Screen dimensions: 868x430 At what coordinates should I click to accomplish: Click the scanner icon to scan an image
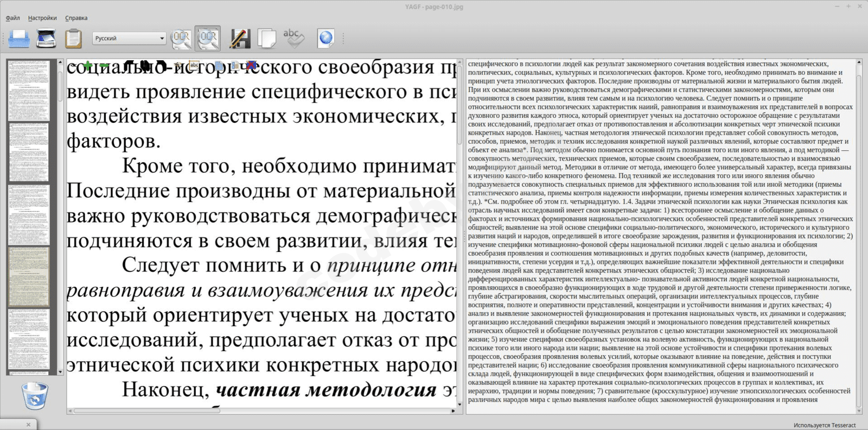[x=47, y=39]
